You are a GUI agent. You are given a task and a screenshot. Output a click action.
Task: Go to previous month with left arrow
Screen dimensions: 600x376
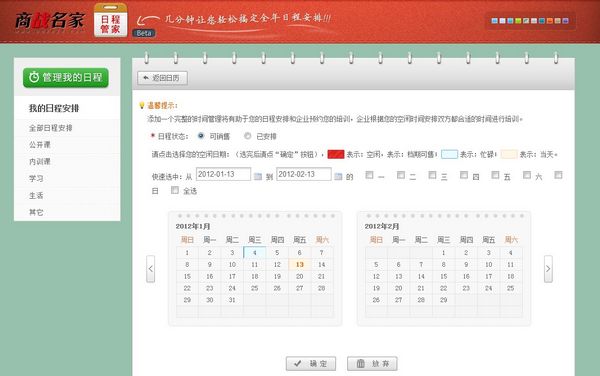pos(150,269)
